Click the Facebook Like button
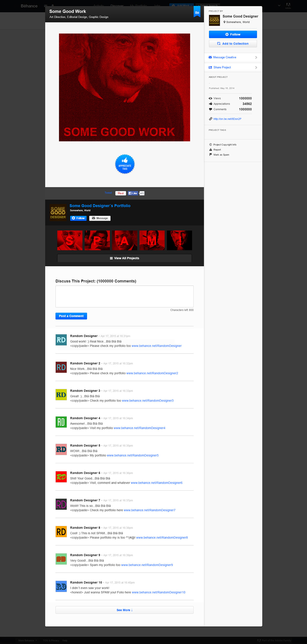Viewport: 307px width, 644px height. click(133, 193)
